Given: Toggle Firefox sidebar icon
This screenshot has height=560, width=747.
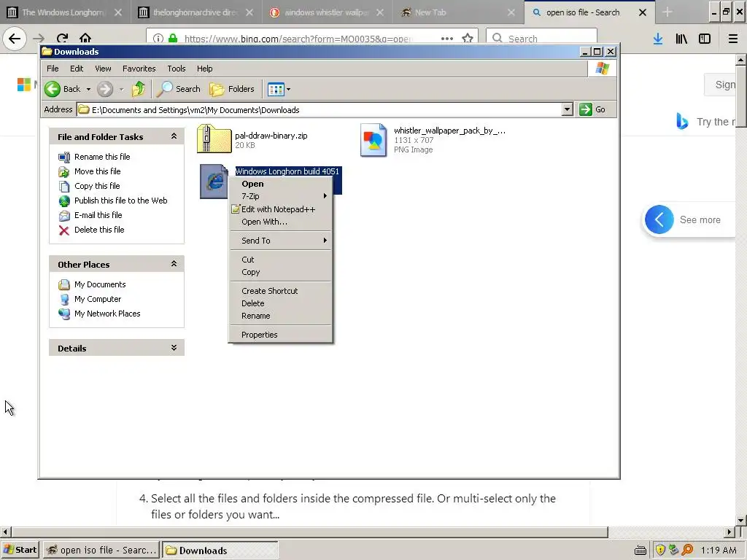Looking at the screenshot, I should [x=705, y=39].
